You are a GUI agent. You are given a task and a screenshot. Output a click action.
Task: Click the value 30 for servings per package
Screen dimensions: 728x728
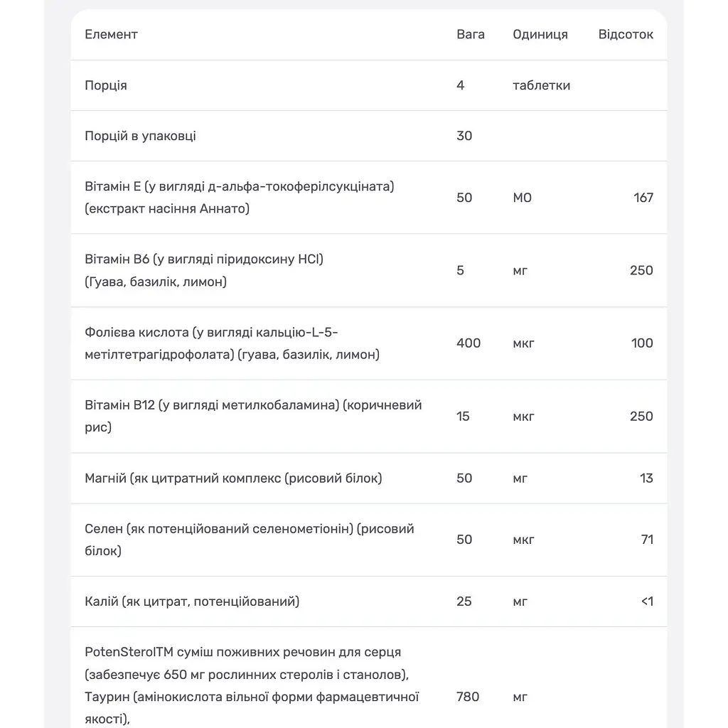coord(464,136)
